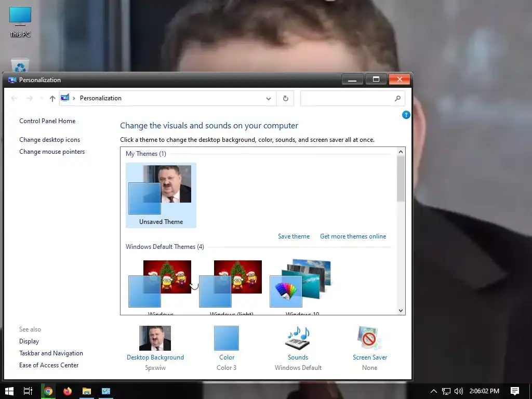The image size is (532, 399).
Task: Refresh the Personalization address bar
Action: click(285, 98)
